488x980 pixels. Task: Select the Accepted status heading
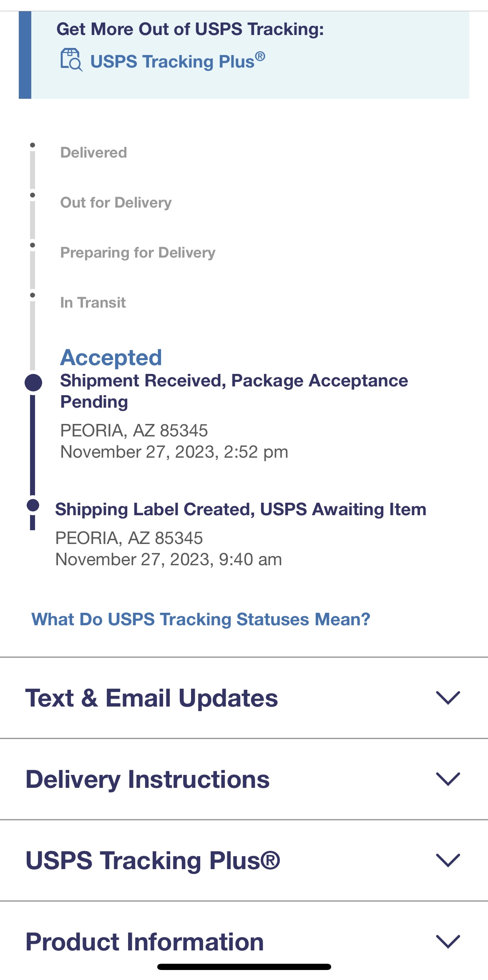point(111,358)
